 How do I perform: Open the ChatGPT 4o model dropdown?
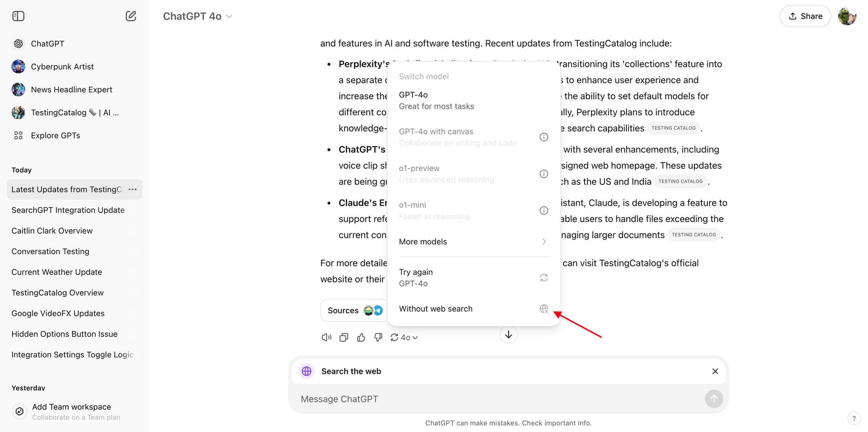click(197, 16)
